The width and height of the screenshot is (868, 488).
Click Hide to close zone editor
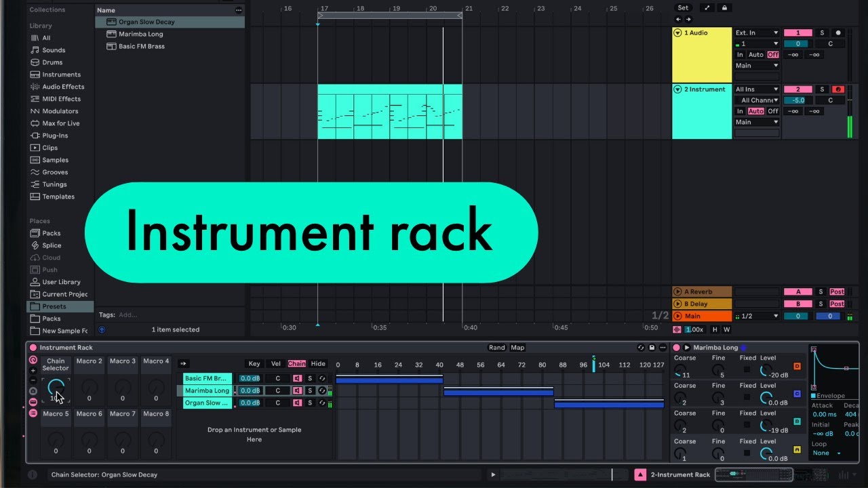click(318, 364)
